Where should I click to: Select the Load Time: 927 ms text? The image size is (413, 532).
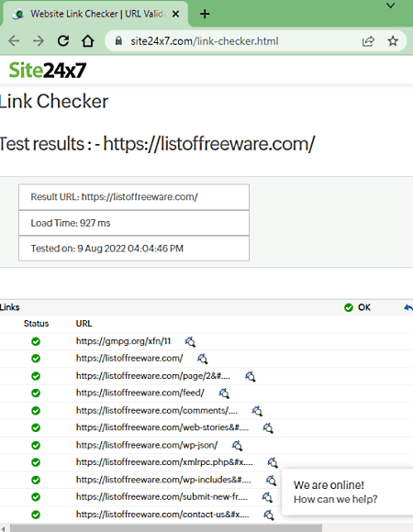coord(71,223)
